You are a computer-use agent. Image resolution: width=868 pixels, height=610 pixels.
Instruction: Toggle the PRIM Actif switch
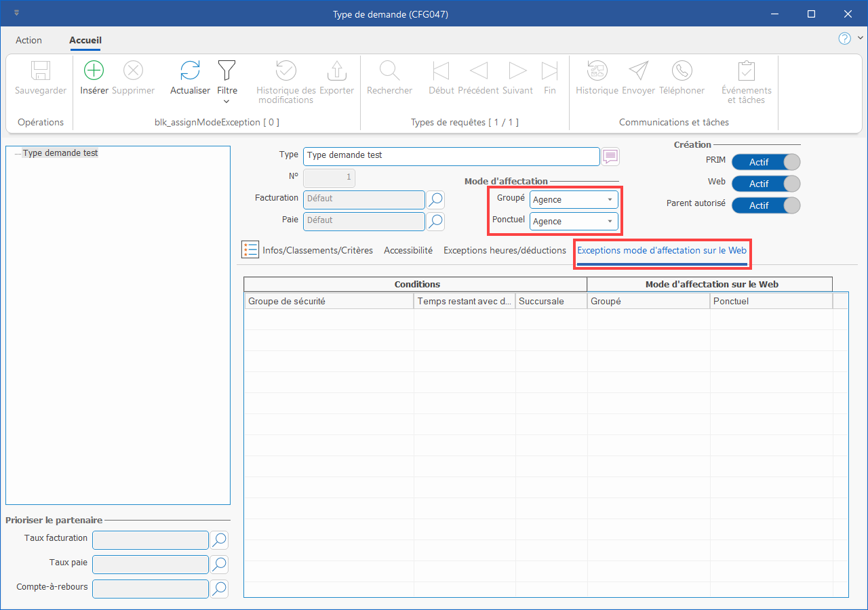tap(766, 162)
